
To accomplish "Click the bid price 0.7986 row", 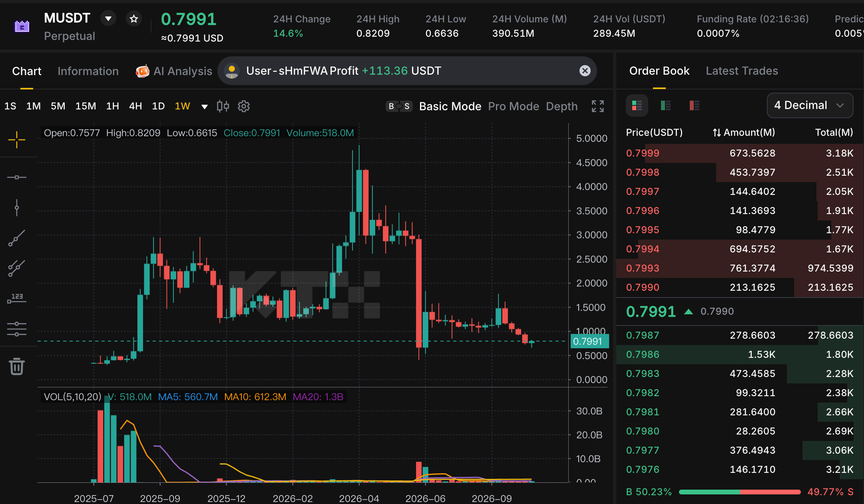I will tap(740, 354).
